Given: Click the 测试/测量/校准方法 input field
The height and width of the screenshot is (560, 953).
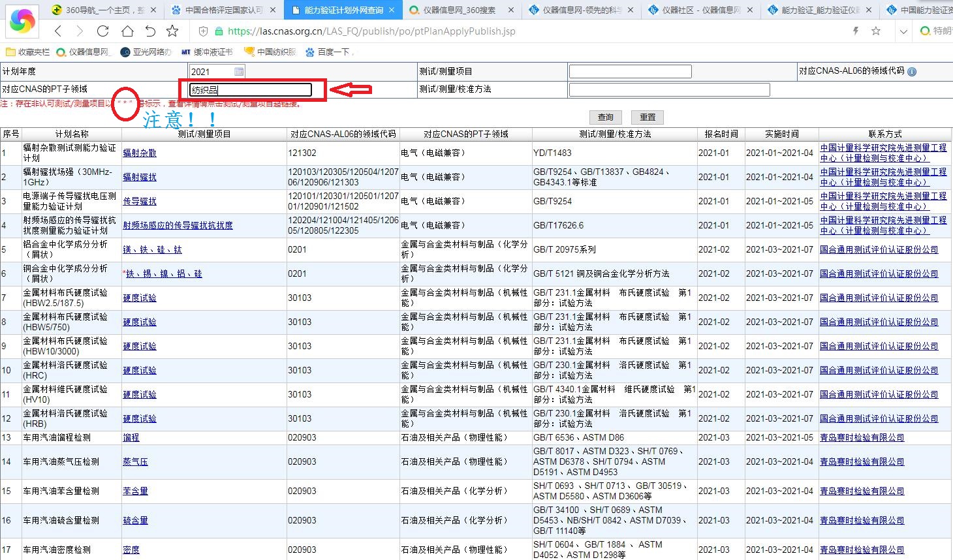Looking at the screenshot, I should (x=669, y=89).
